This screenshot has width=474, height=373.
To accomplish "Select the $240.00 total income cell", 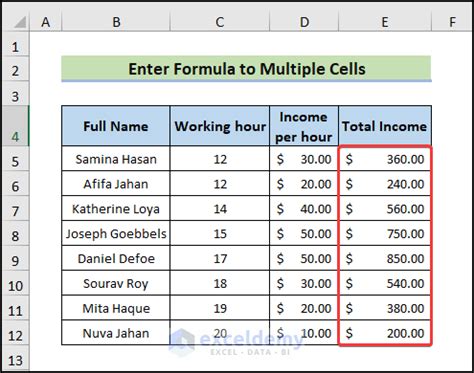I will pos(385,184).
